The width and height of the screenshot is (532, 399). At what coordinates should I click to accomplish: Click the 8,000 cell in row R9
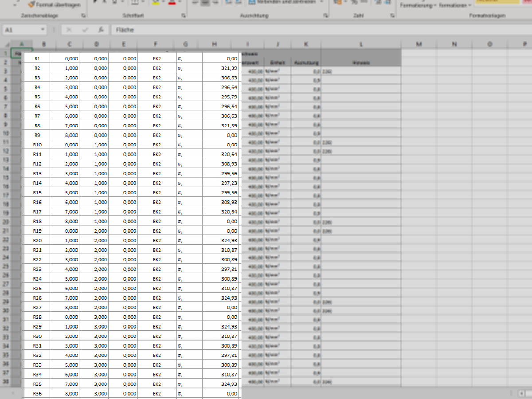point(65,135)
